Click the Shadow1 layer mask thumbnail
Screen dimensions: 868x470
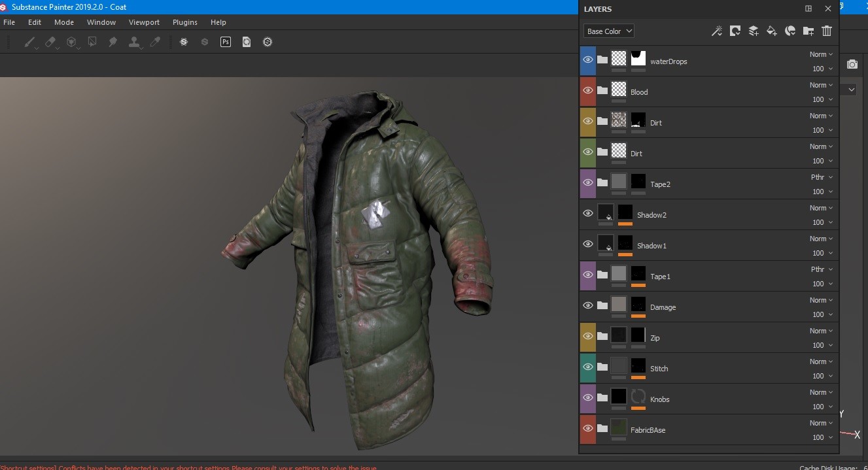625,243
